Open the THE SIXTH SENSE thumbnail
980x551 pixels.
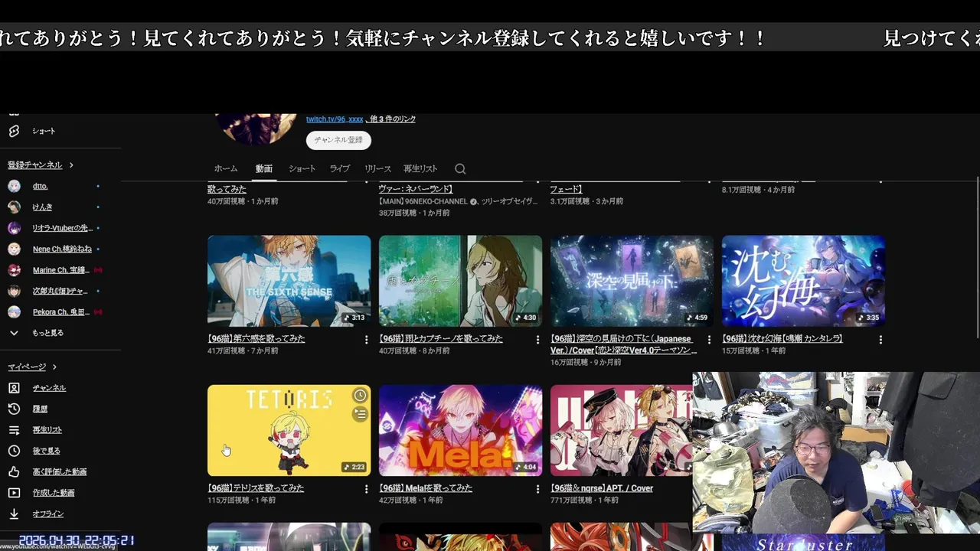[289, 281]
